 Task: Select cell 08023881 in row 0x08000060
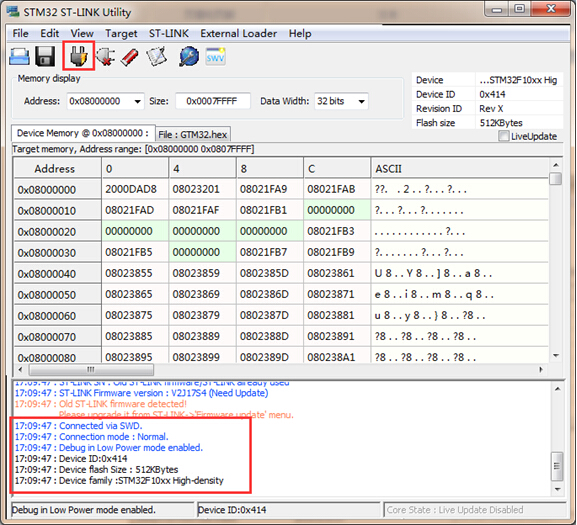click(x=337, y=315)
